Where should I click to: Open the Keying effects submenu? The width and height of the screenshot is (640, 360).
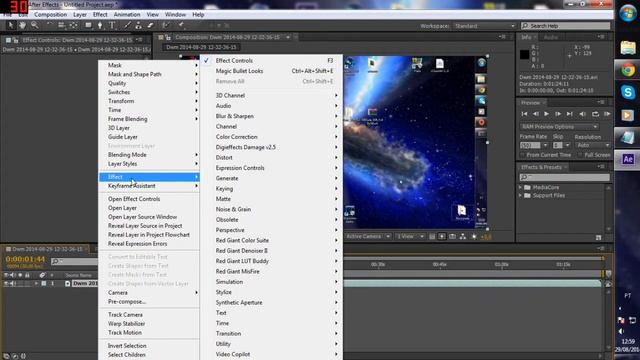pos(271,189)
